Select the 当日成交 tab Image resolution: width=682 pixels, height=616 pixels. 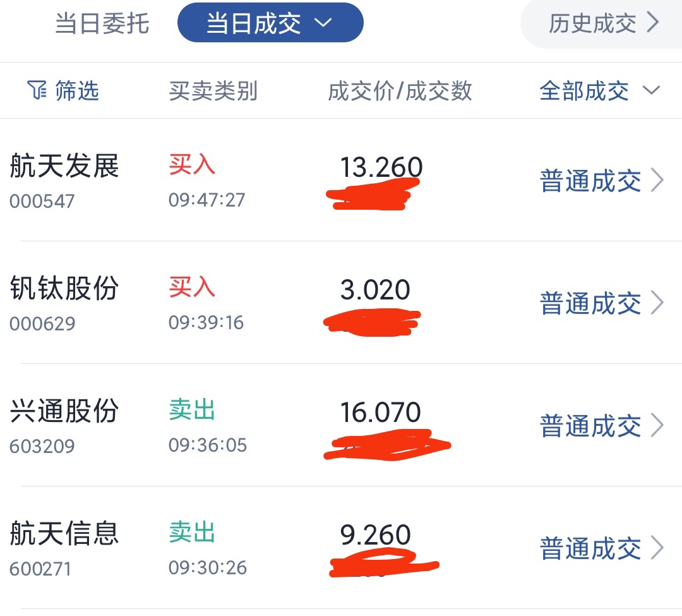(254, 23)
